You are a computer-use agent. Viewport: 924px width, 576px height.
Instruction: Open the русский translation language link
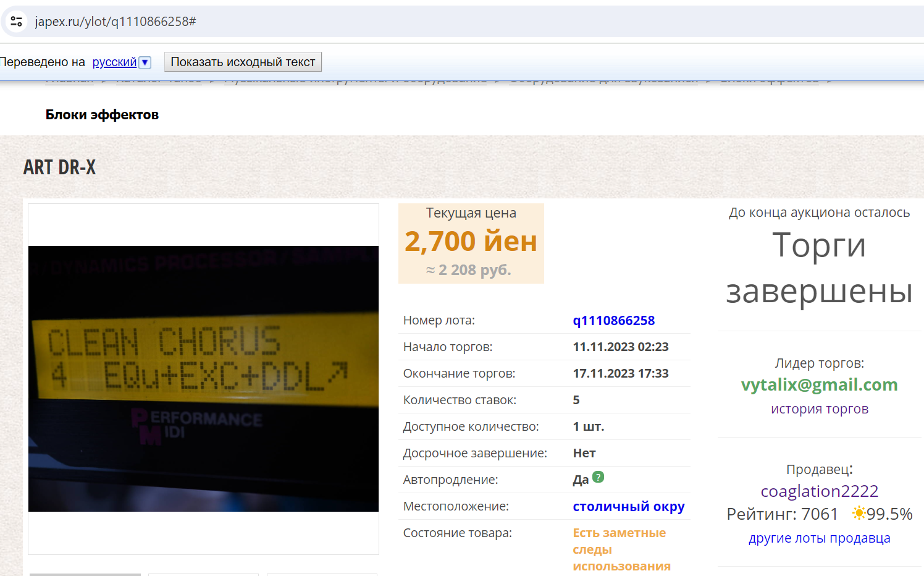[114, 62]
